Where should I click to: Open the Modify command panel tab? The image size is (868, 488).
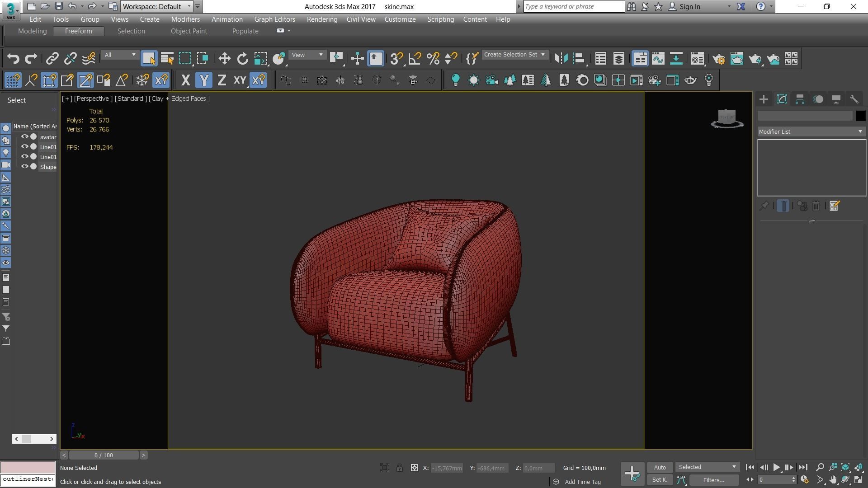tap(782, 99)
